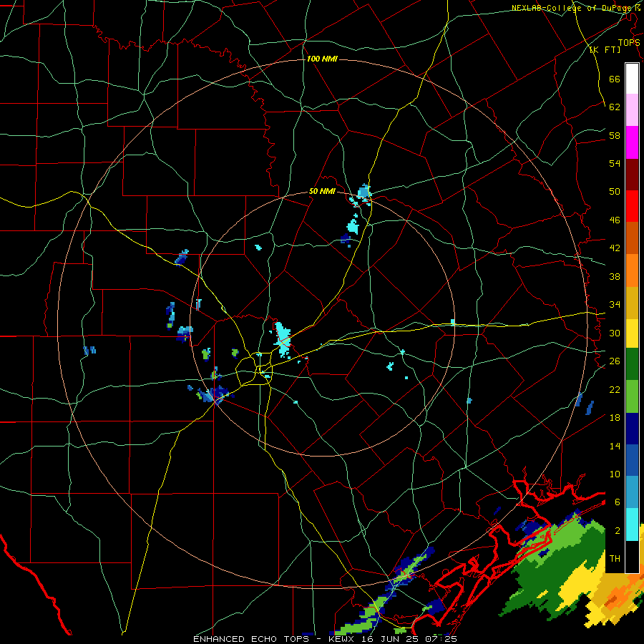
Task: Click the "KEWX" radar site identifier
Action: (343, 639)
